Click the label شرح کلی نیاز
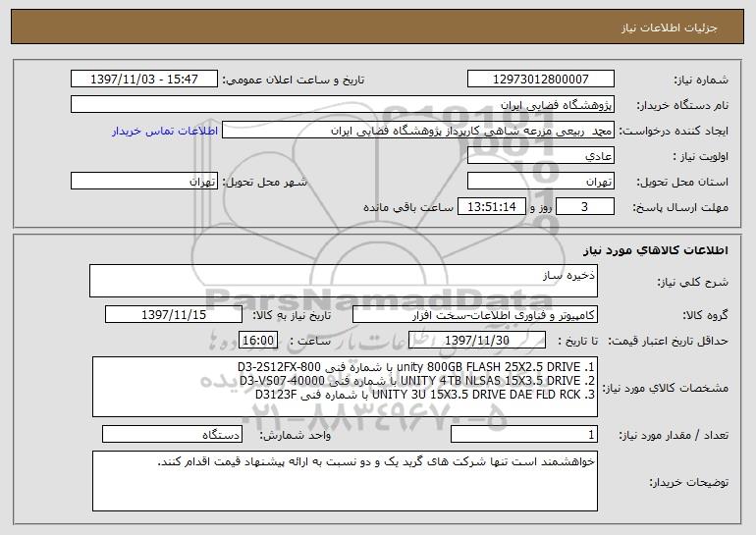 693,282
